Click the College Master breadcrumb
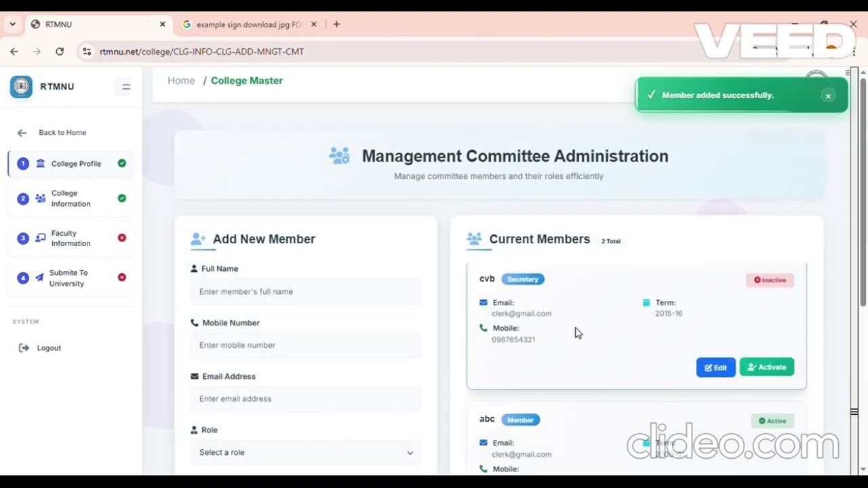This screenshot has width=868, height=488. (247, 81)
